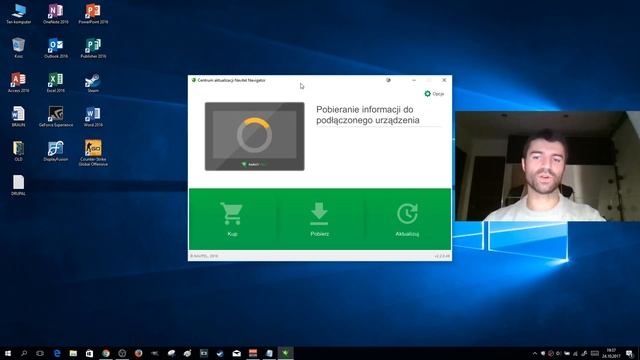Click the taskbar search magnifier
This screenshot has width=640, height=360.
[x=24, y=353]
